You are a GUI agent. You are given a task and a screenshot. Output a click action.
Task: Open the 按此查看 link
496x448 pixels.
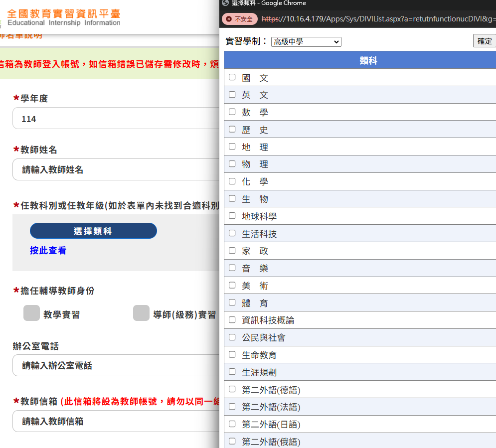[x=48, y=251]
